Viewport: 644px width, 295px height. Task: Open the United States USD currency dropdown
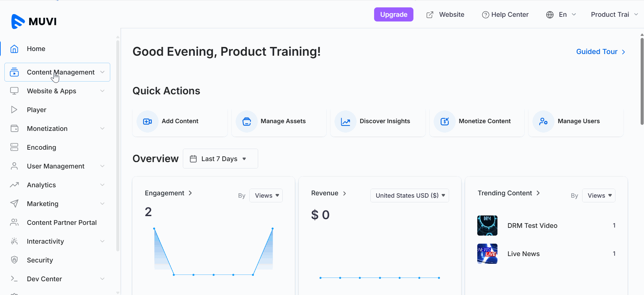point(409,196)
